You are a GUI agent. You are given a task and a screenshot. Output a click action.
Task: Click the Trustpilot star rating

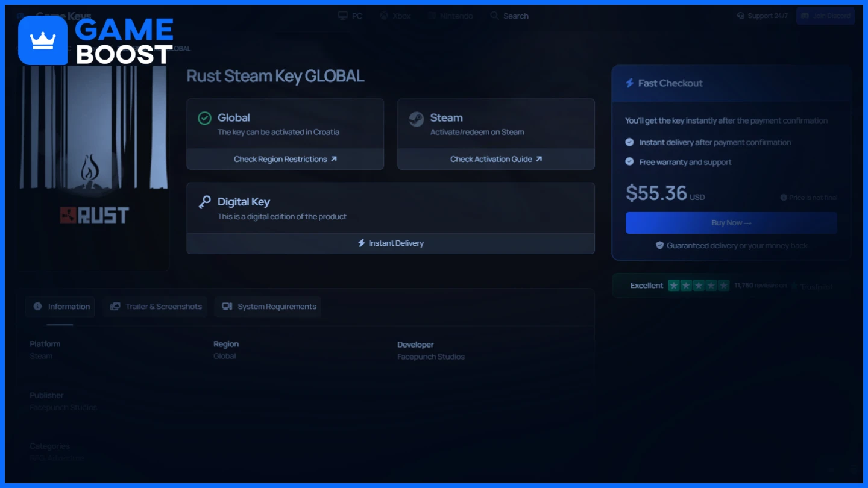coord(699,286)
